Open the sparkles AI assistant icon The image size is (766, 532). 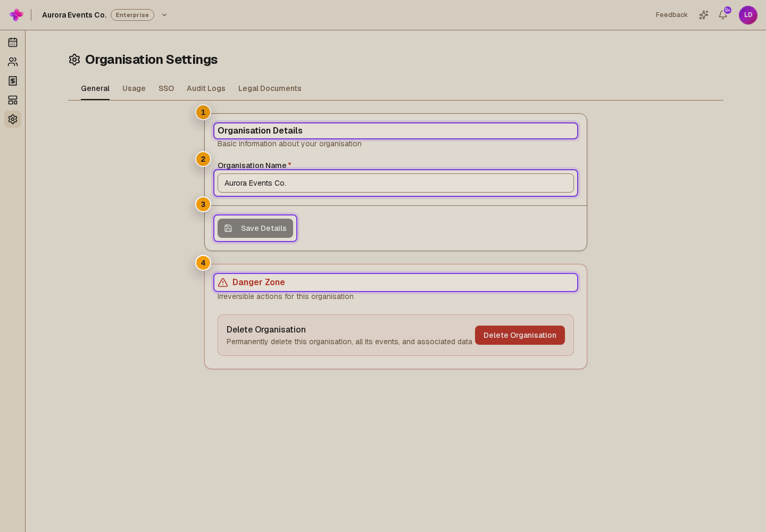[704, 15]
